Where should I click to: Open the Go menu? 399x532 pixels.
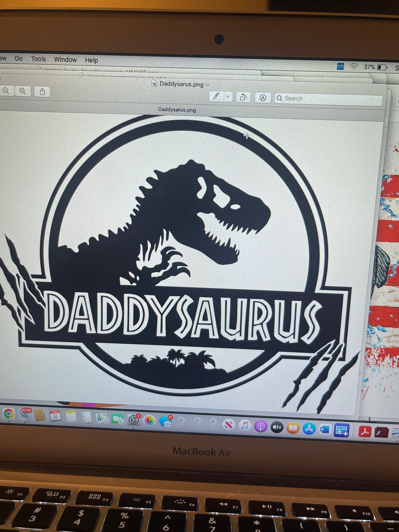(19, 59)
